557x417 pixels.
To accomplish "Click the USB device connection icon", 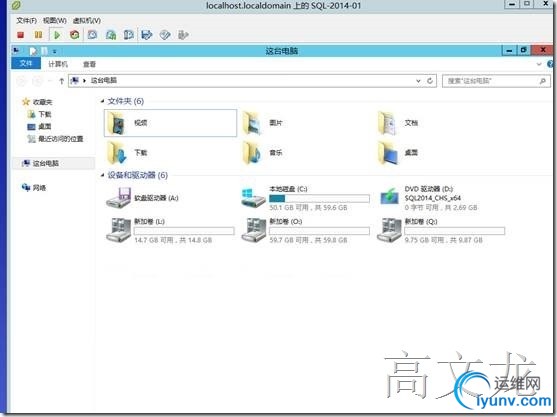I will (183, 35).
